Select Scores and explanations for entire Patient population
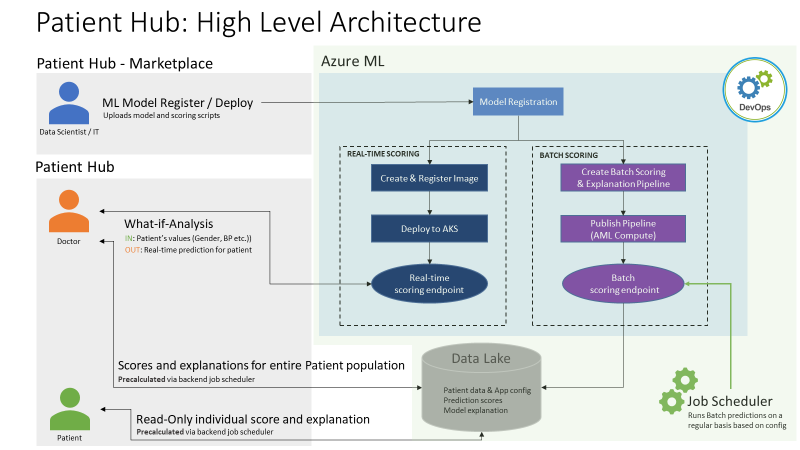 pos(261,365)
